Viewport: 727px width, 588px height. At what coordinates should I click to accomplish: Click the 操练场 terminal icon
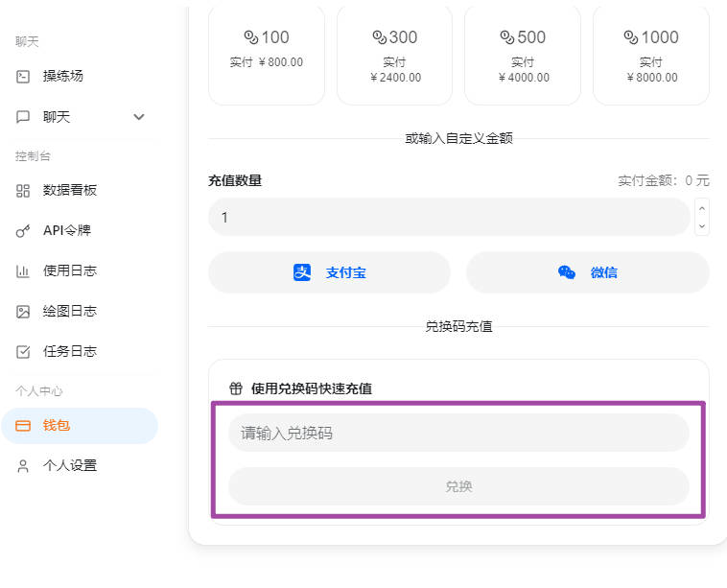(23, 77)
